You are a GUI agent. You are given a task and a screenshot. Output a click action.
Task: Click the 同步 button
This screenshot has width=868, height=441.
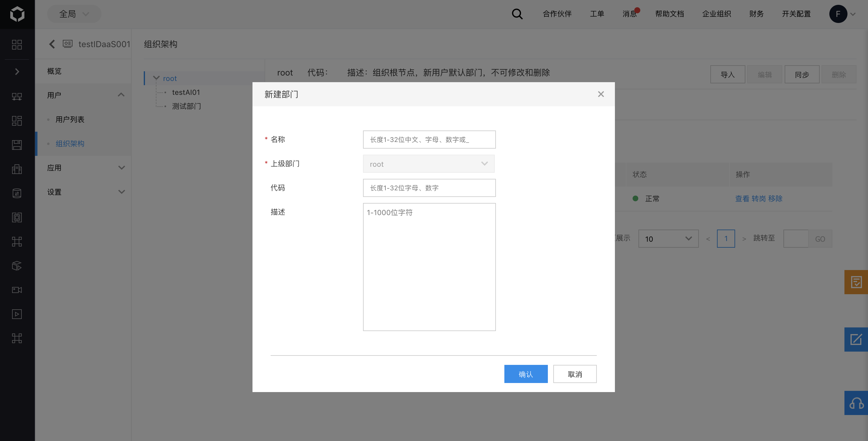[x=802, y=74]
